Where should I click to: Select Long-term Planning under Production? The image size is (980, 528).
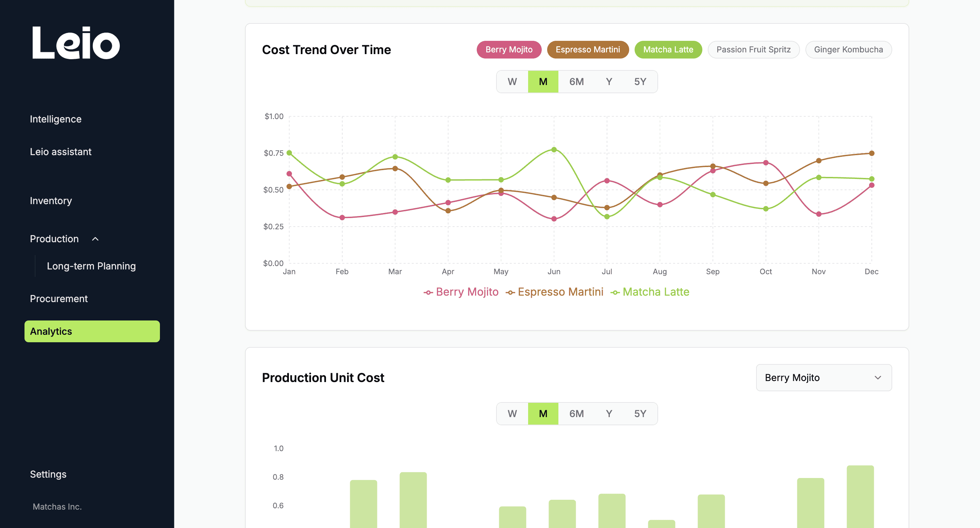(91, 266)
